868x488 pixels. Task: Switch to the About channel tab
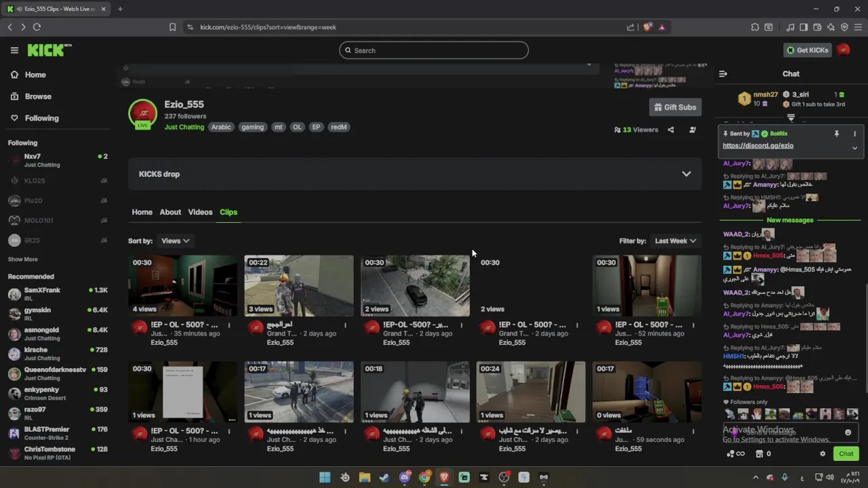170,212
